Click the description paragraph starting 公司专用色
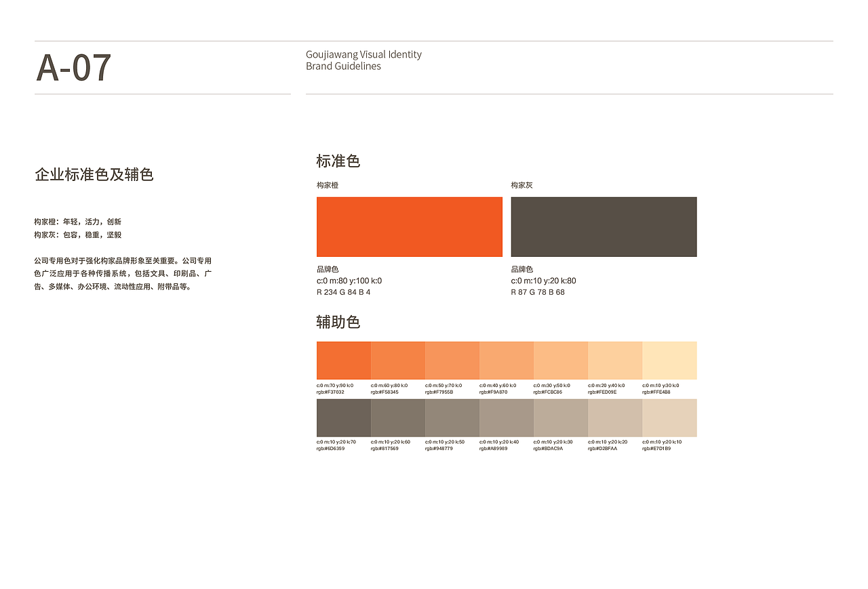Screen dimensions: 868x589 point(123,273)
